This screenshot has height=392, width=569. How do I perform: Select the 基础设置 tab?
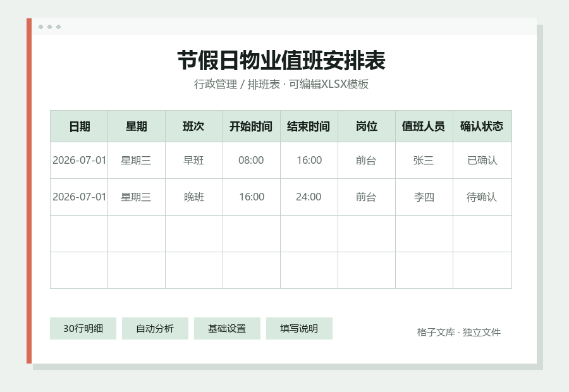pos(227,329)
